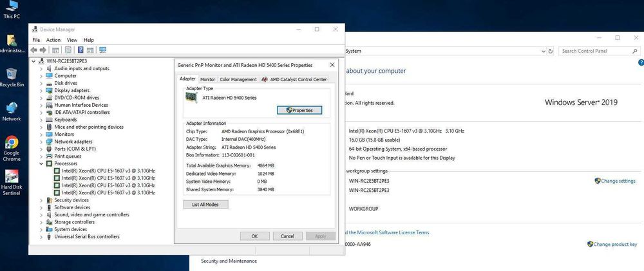Image resolution: width=644 pixels, height=271 pixels.
Task: Click the ATI Radeon adapter card image
Action: pyautogui.click(x=192, y=98)
